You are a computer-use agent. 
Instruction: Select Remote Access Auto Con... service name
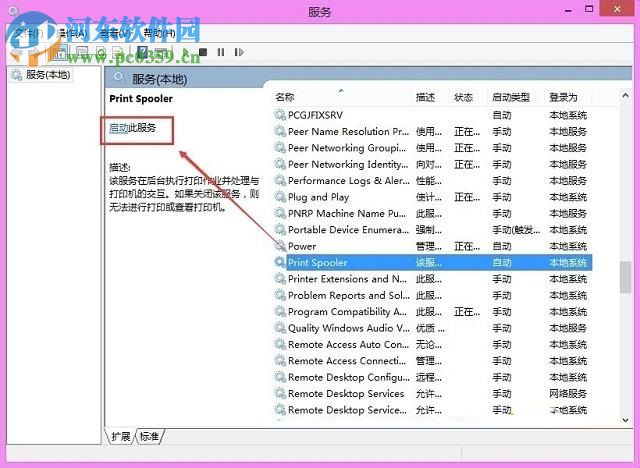pyautogui.click(x=349, y=344)
